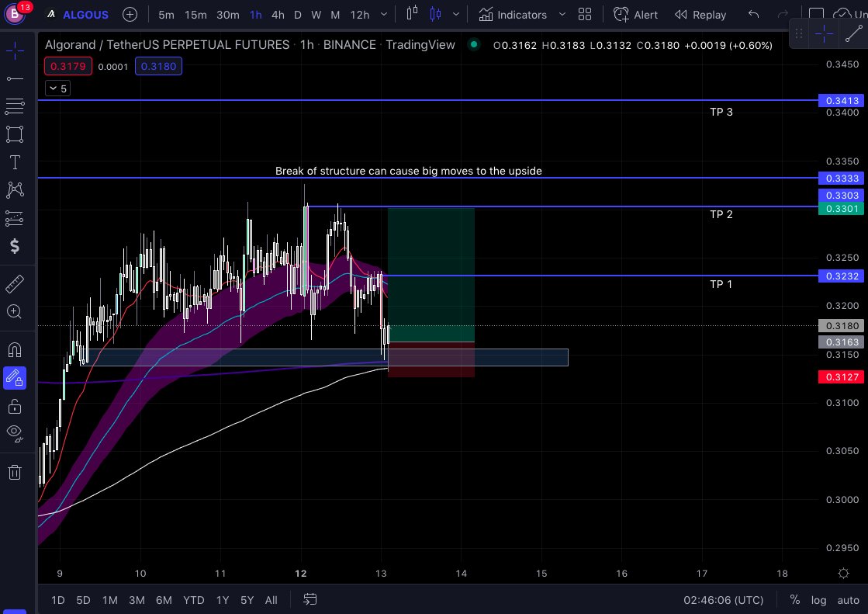Switch to the 15m timeframe

195,15
